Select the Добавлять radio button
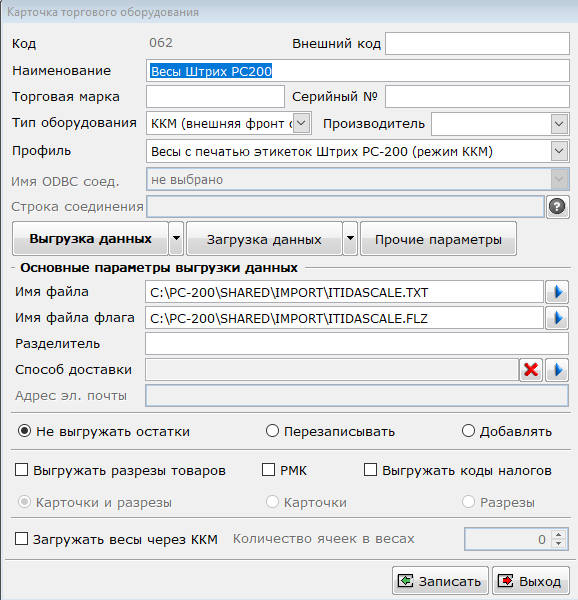The image size is (578, 600). 469,431
